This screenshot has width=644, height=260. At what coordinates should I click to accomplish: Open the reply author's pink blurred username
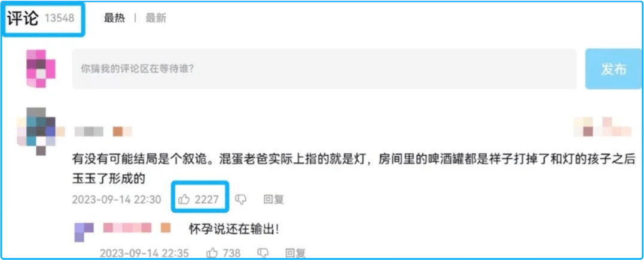[x=127, y=228]
